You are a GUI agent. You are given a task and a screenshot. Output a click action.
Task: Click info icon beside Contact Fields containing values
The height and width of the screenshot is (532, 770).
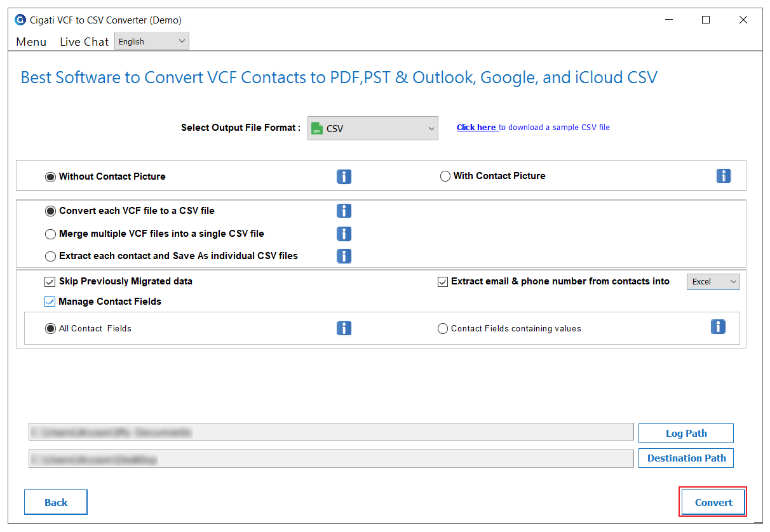click(718, 326)
